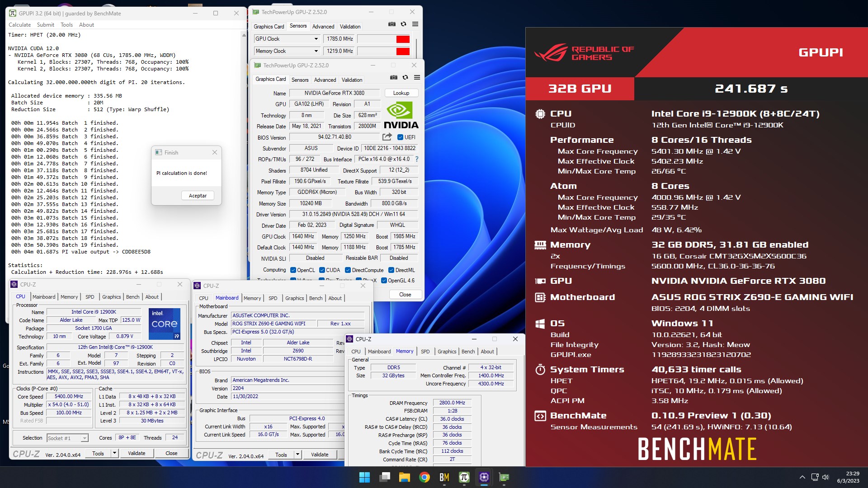Click GPU name field NVIDIA GeForce RTX 3080
This screenshot has width=868, height=488.
(x=334, y=93)
